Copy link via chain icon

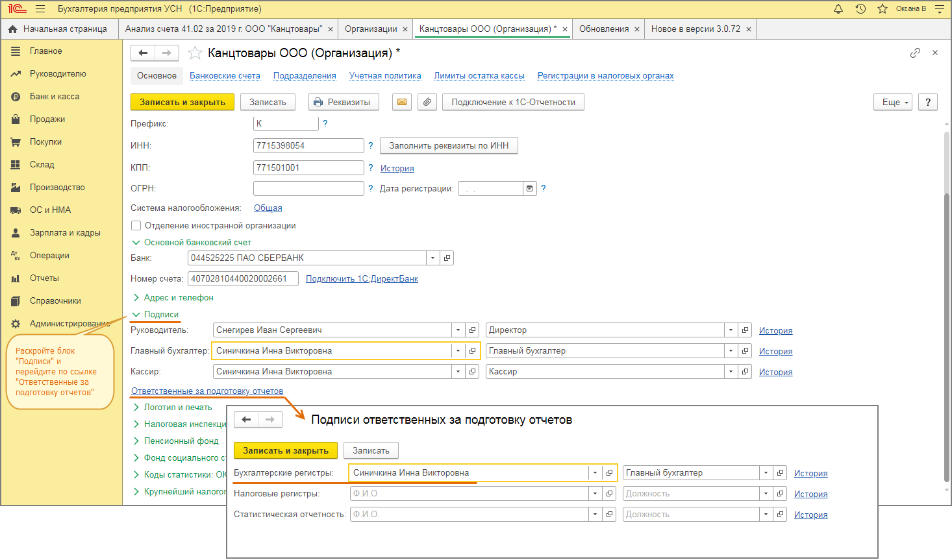[x=915, y=53]
